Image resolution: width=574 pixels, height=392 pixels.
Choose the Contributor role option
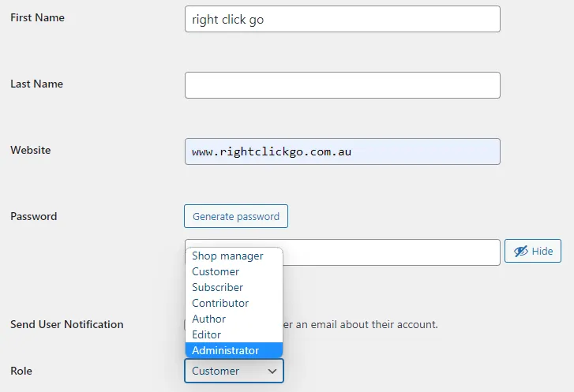(220, 303)
